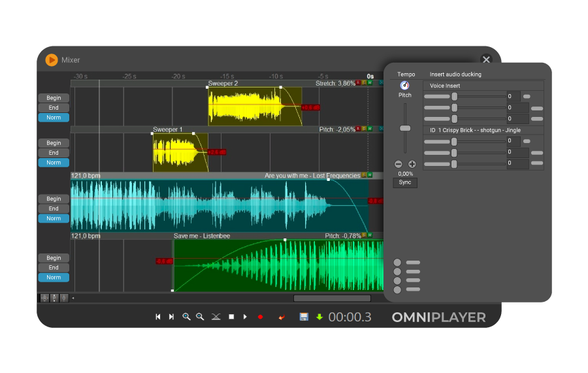The image size is (588, 373).
Task: Grab the horizontal timeline scrollbar thumb
Action: pos(332,299)
